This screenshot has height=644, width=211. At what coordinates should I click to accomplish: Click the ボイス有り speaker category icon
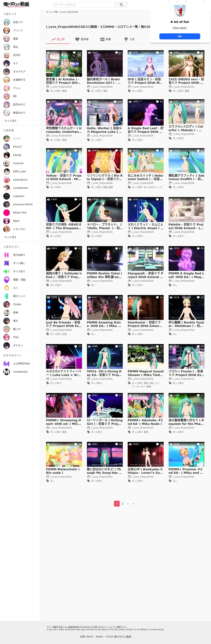(x=7, y=271)
